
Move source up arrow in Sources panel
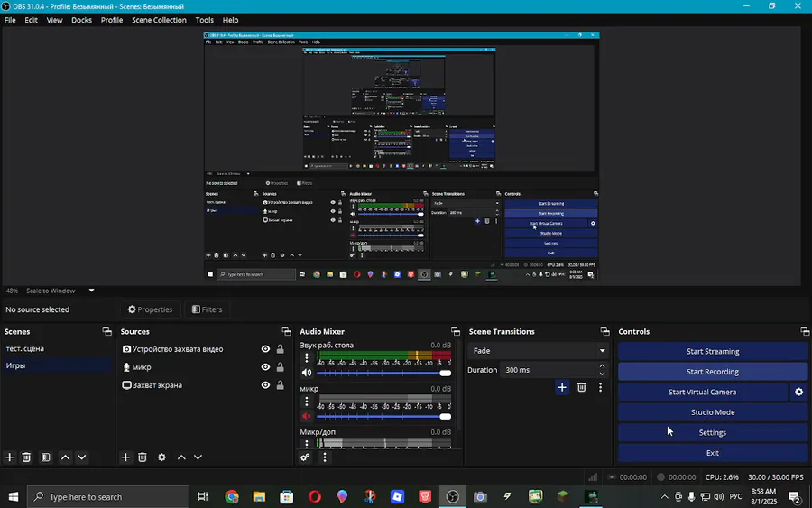[181, 457]
